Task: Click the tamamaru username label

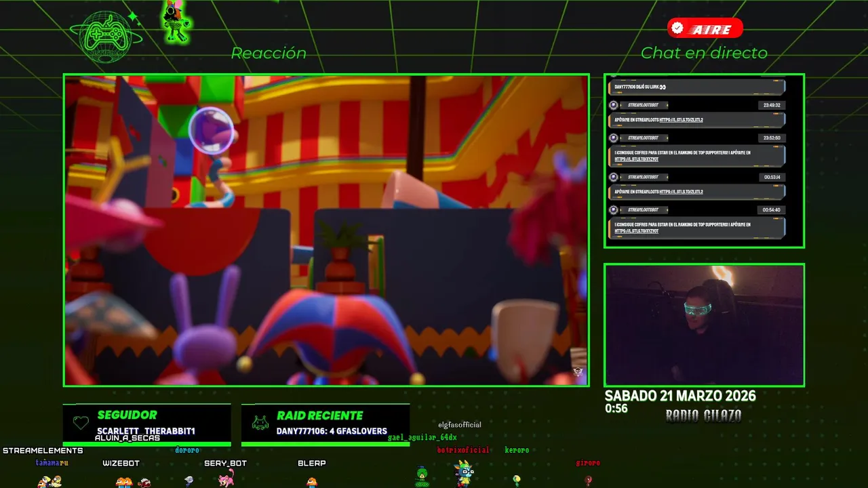Action: coord(52,463)
